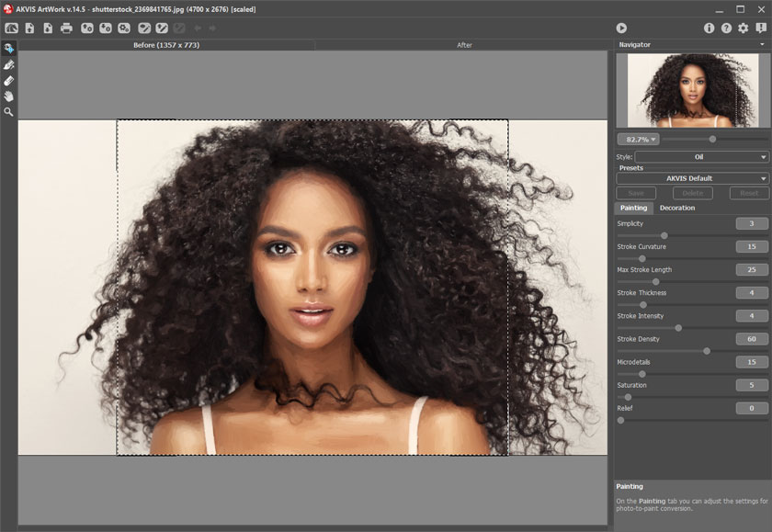The width and height of the screenshot is (772, 532).
Task: Adjust the Max Stroke Length slider
Action: 656,281
